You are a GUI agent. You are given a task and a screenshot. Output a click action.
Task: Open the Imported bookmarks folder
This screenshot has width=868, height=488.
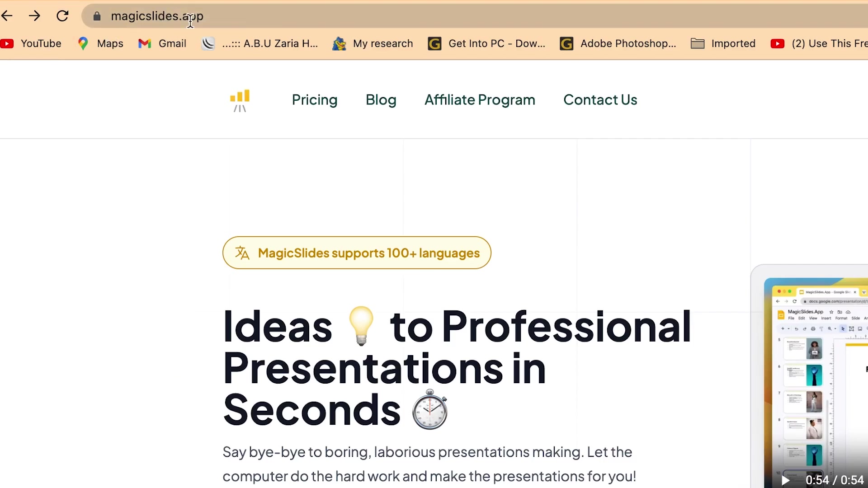tap(723, 44)
